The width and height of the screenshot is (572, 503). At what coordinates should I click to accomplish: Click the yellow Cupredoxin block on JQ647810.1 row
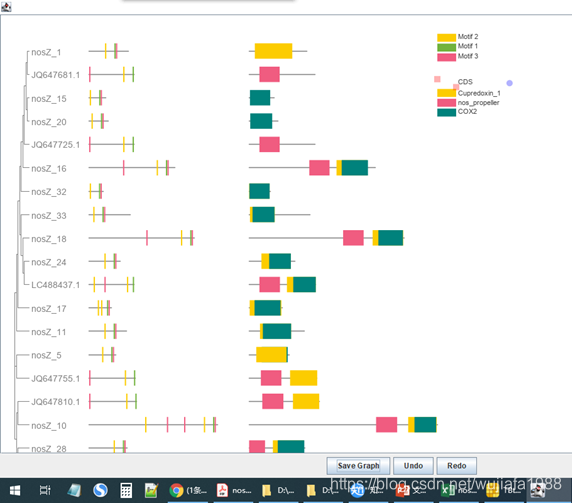click(x=306, y=401)
